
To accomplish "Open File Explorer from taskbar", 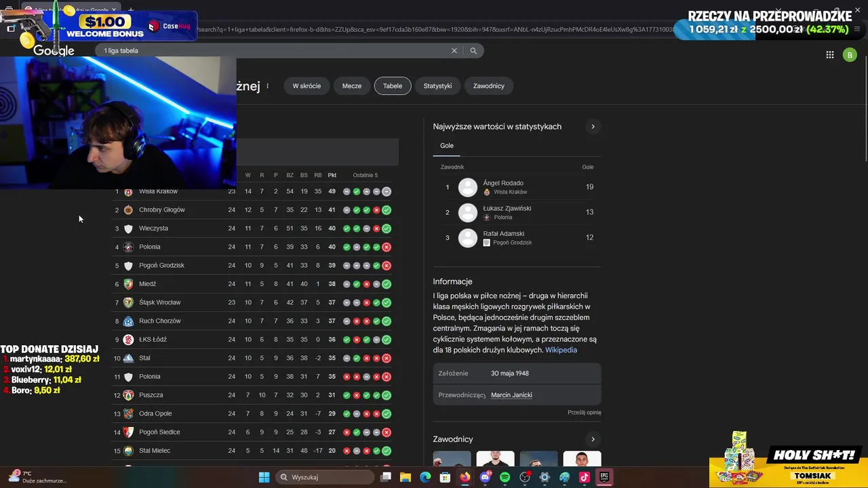I will pos(406,477).
